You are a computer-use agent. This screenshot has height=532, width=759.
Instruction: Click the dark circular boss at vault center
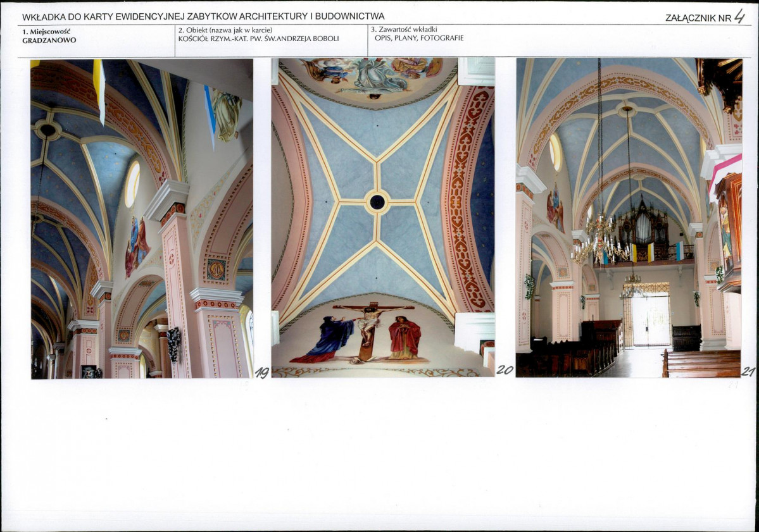377,202
